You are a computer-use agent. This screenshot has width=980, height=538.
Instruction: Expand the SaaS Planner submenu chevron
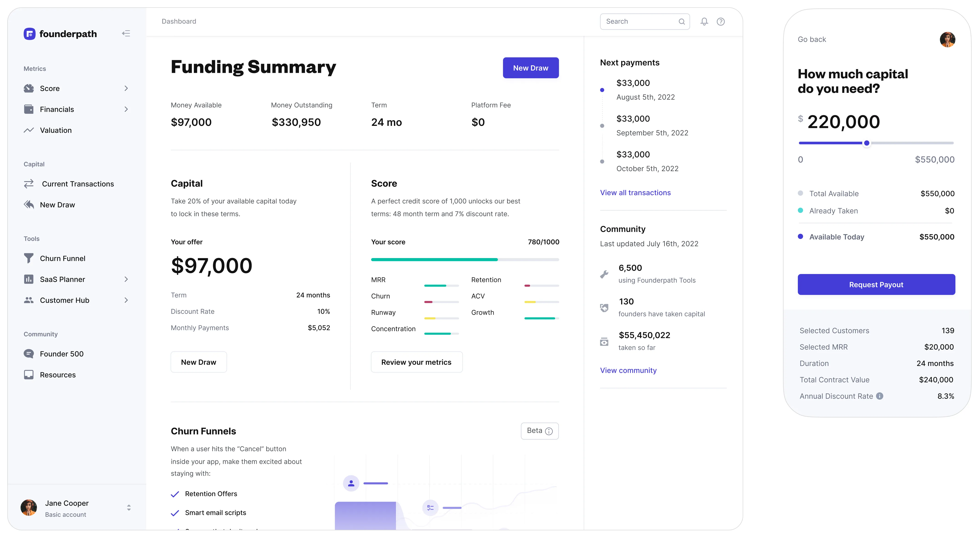click(x=126, y=279)
